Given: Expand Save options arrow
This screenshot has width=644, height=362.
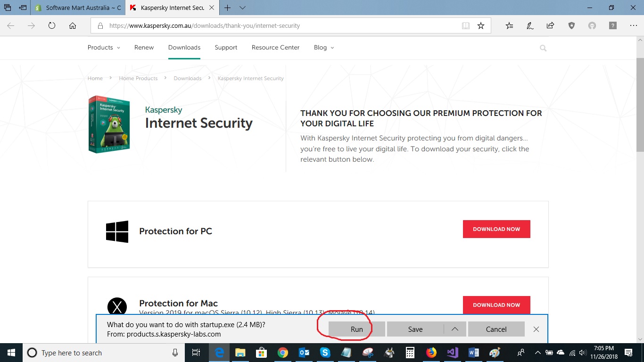Looking at the screenshot, I should click(x=455, y=329).
